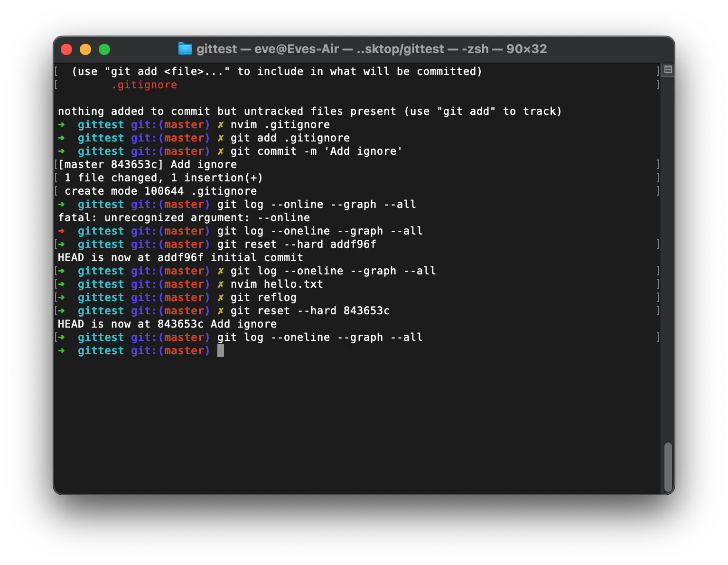The image size is (728, 565).
Task: Click the terminal scrollbar thumb
Action: click(668, 467)
